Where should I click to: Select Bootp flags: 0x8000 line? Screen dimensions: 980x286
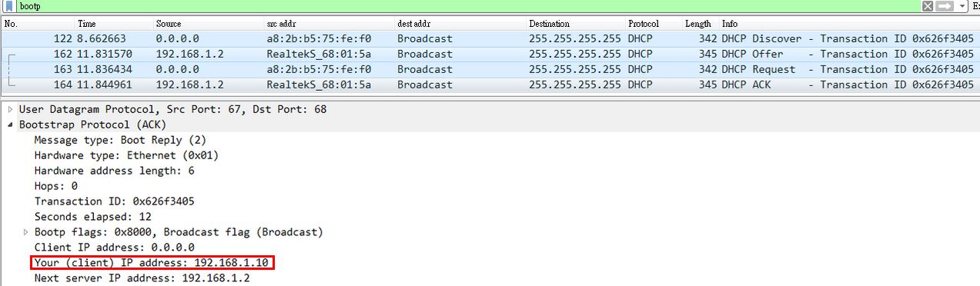pyautogui.click(x=179, y=232)
